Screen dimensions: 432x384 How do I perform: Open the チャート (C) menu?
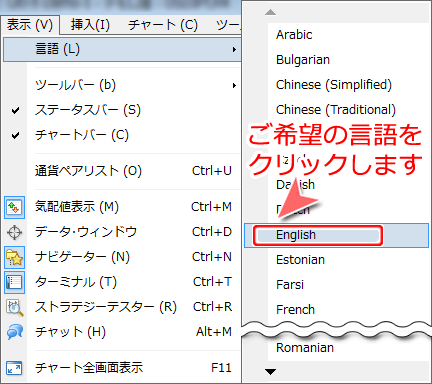(163, 25)
